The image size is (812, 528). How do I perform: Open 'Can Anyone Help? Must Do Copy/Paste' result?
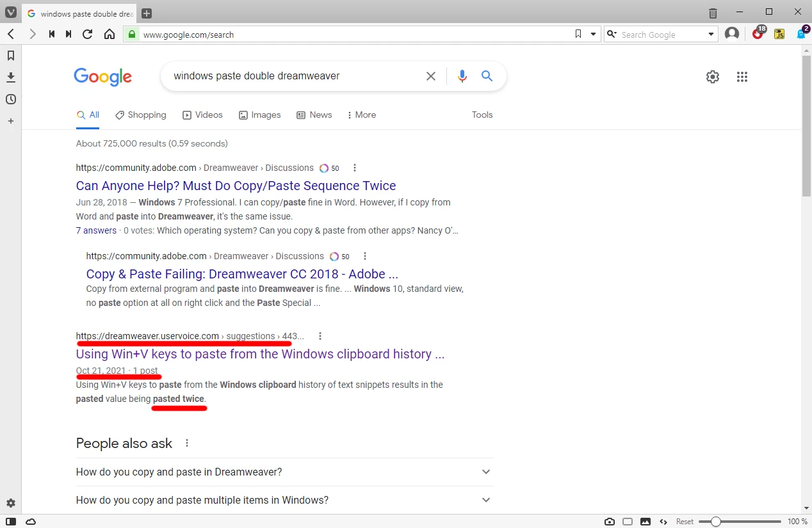(236, 186)
